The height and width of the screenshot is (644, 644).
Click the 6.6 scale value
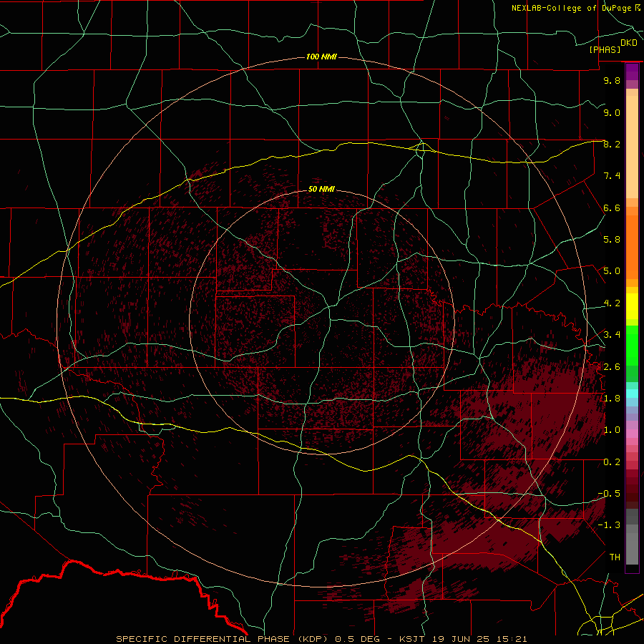[612, 208]
